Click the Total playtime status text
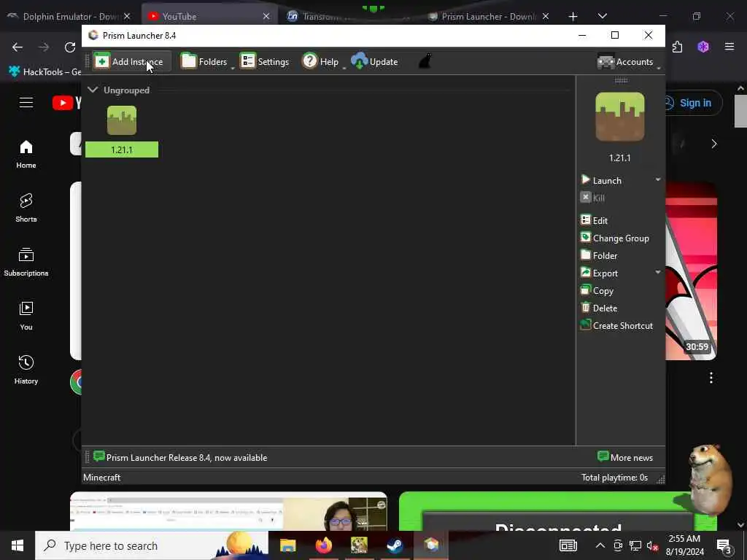 tap(614, 478)
